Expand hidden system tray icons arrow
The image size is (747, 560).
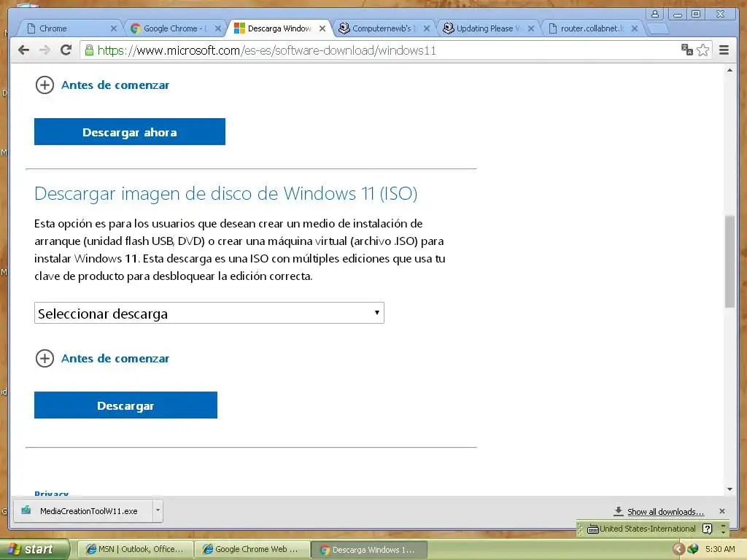click(x=678, y=550)
